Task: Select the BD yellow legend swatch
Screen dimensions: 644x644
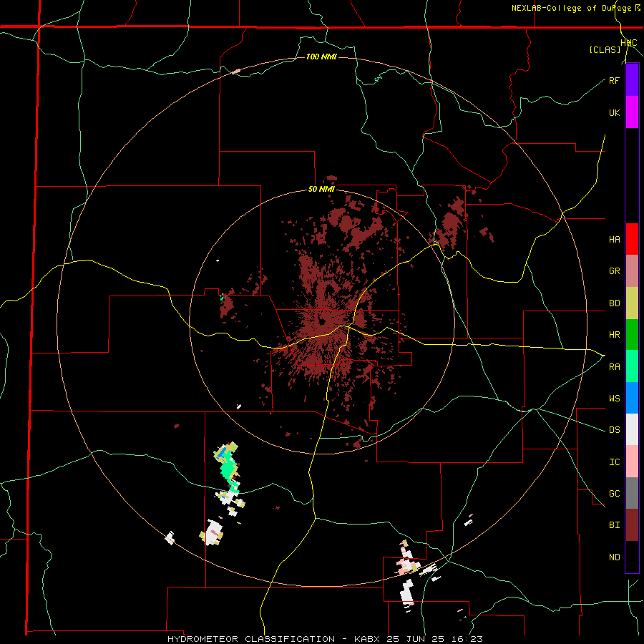Action: coord(632,303)
